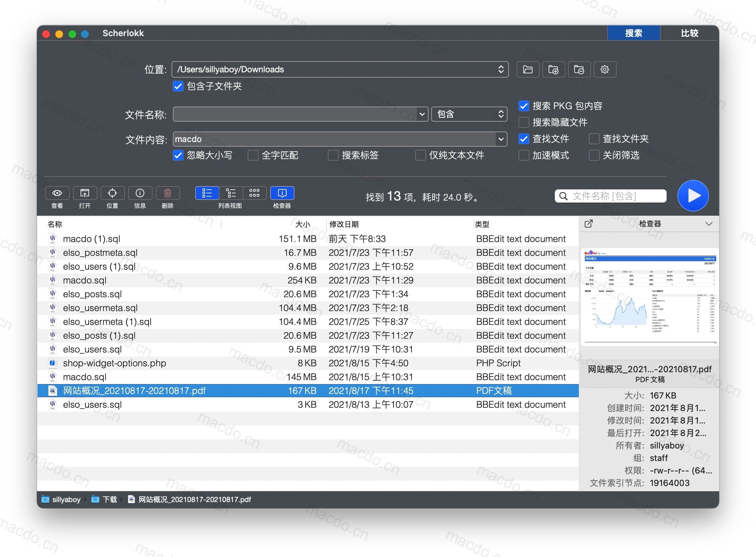The width and height of the screenshot is (756, 557).
Task: Click the file icon of elso_postmeta.sql
Action: (52, 253)
